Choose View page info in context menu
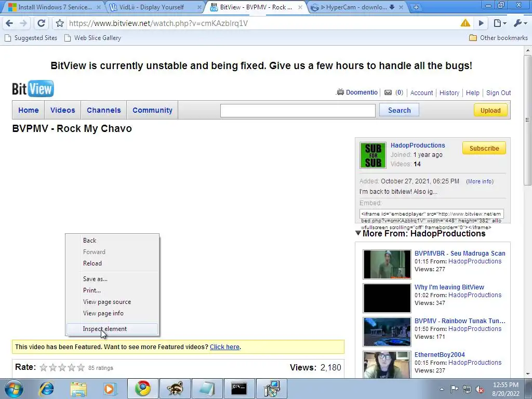Image resolution: width=532 pixels, height=399 pixels. pyautogui.click(x=112, y=313)
